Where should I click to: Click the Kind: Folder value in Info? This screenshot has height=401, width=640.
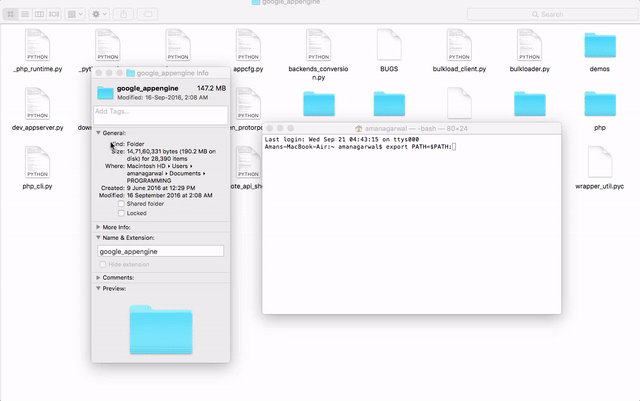click(x=136, y=144)
